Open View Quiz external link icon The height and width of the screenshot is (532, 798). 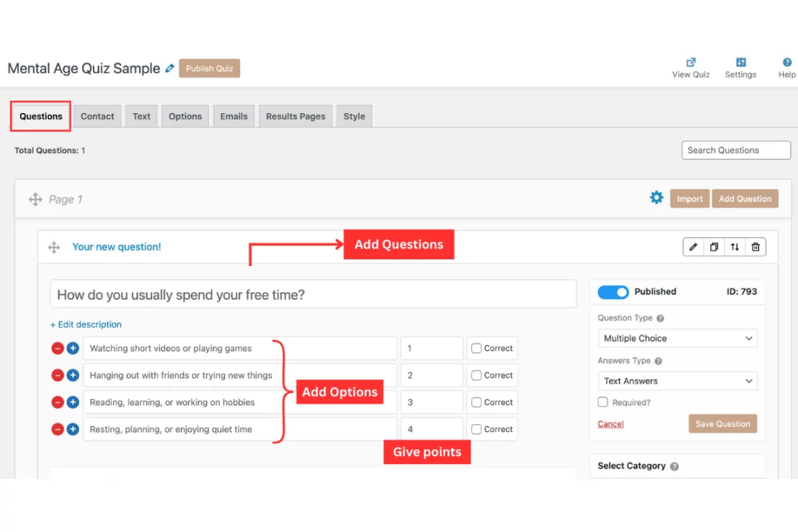(691, 63)
